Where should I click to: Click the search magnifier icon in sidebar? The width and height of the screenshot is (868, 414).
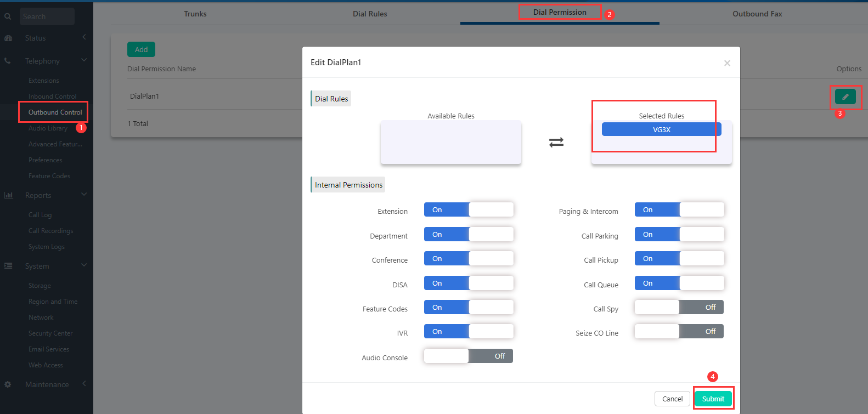8,16
